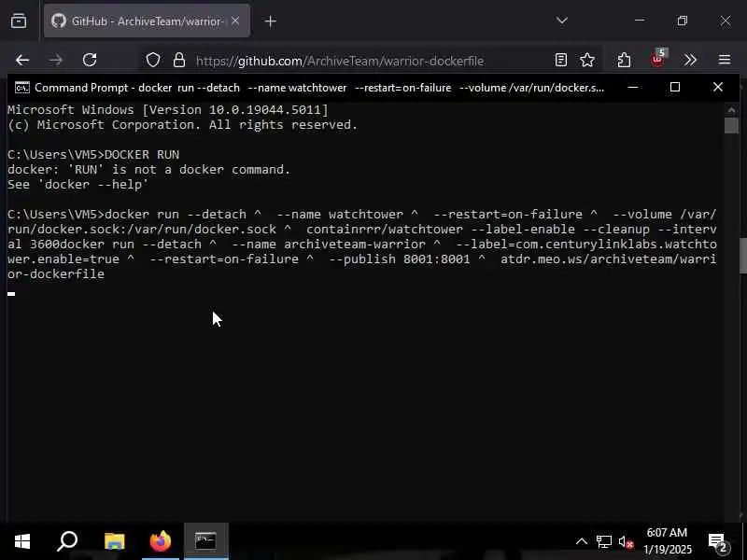Image resolution: width=747 pixels, height=560 pixels.
Task: Click '(c) Microsoft Corporation' line
Action: tap(182, 125)
